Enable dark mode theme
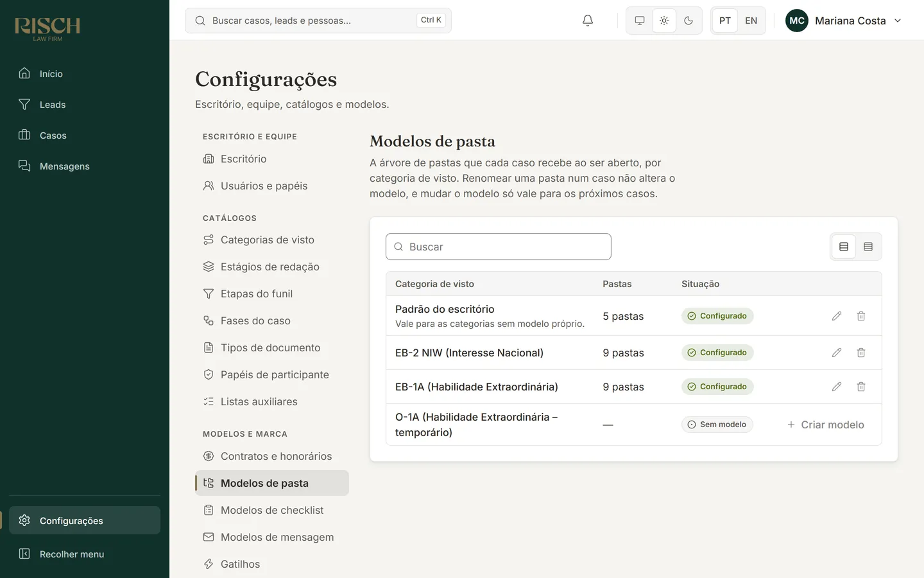924x578 pixels. click(689, 21)
